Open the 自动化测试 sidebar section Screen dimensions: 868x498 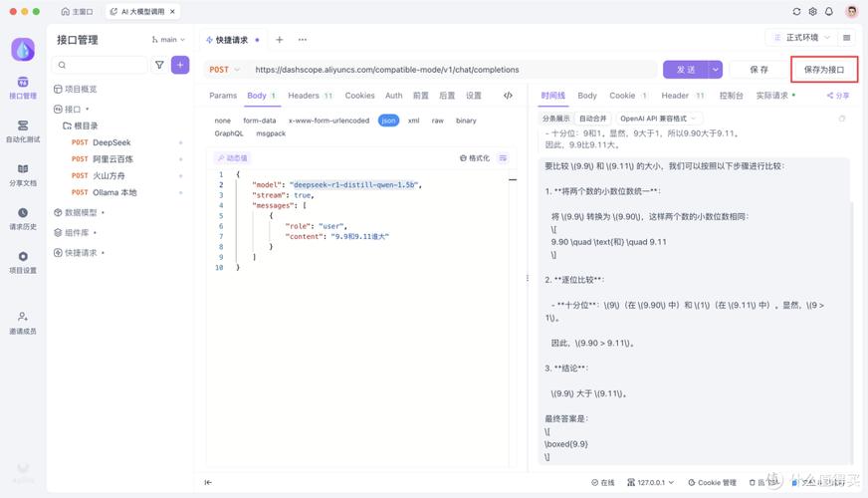[23, 131]
